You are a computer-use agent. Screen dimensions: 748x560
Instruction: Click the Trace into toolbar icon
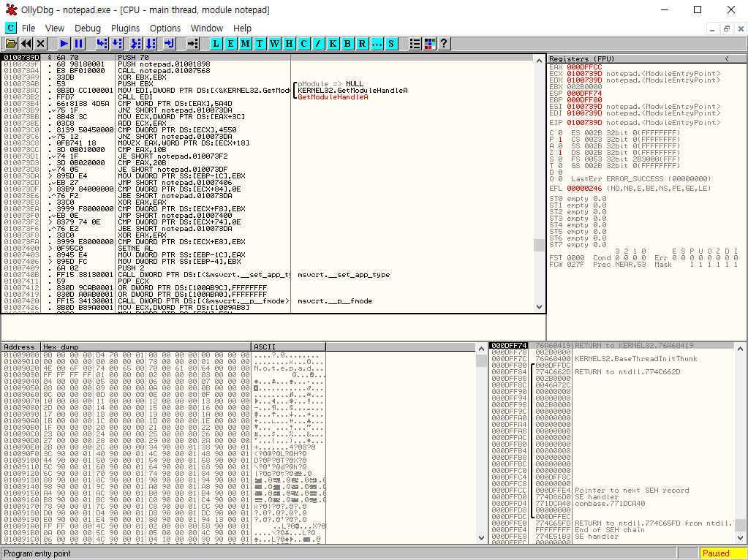(x=136, y=44)
